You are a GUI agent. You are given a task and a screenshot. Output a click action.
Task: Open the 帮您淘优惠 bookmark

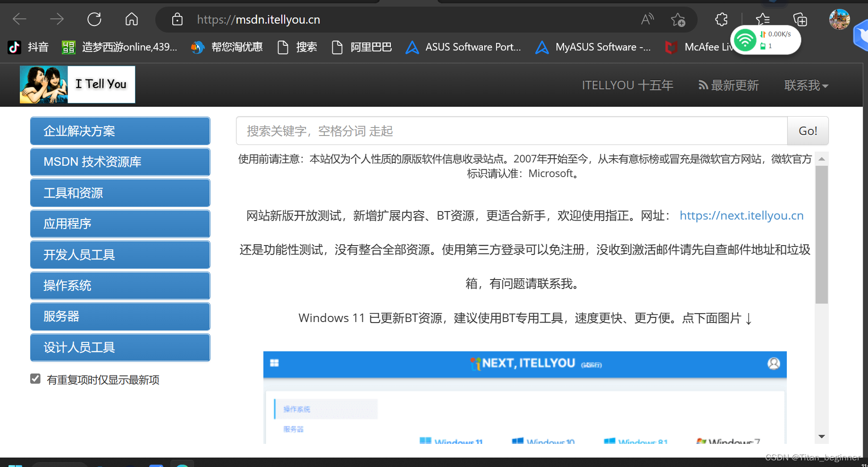tap(227, 47)
